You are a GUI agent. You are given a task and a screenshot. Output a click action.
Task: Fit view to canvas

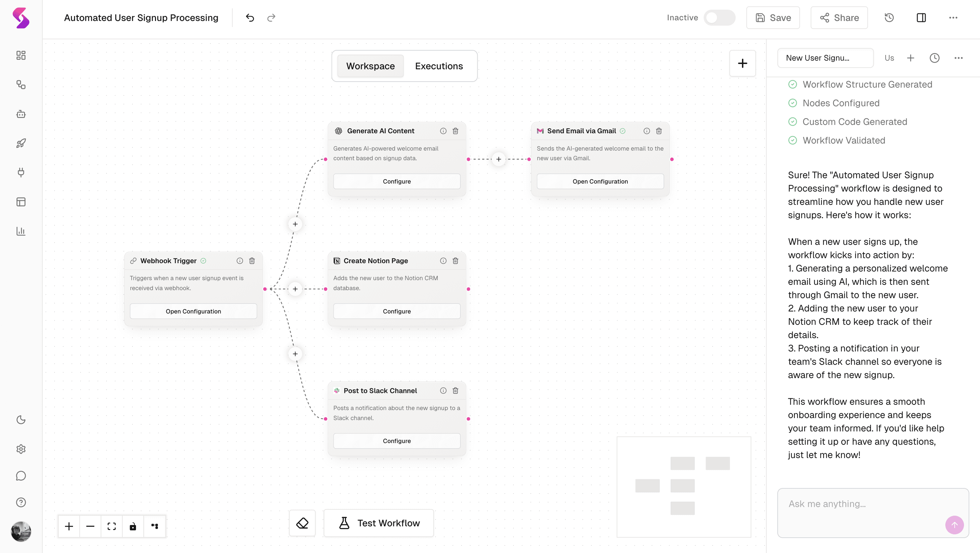pos(111,526)
